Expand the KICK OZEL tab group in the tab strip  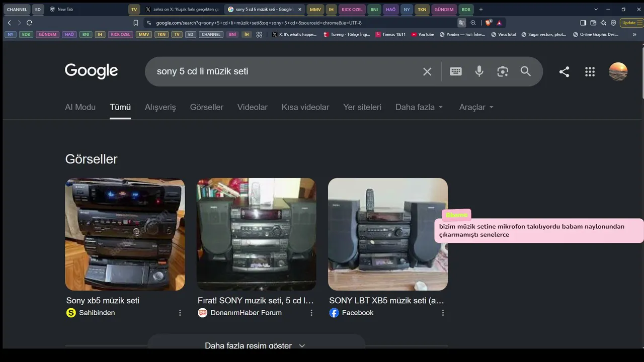tap(352, 10)
